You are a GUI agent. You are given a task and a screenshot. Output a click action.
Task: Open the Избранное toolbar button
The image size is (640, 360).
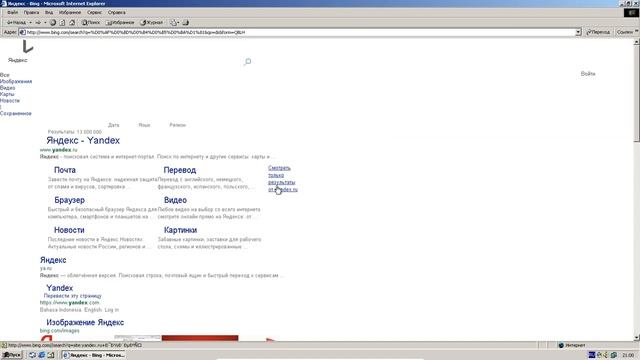[x=120, y=22]
